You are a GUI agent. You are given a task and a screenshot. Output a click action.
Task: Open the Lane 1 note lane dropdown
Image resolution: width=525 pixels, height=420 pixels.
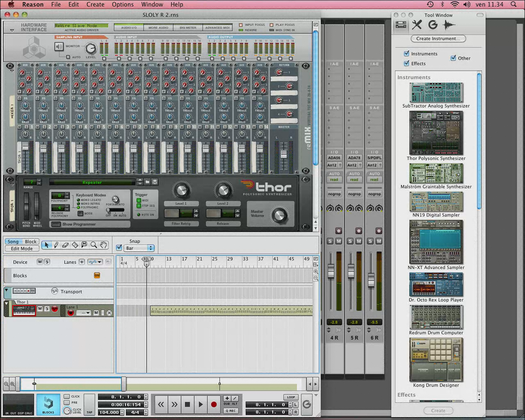[x=83, y=313]
